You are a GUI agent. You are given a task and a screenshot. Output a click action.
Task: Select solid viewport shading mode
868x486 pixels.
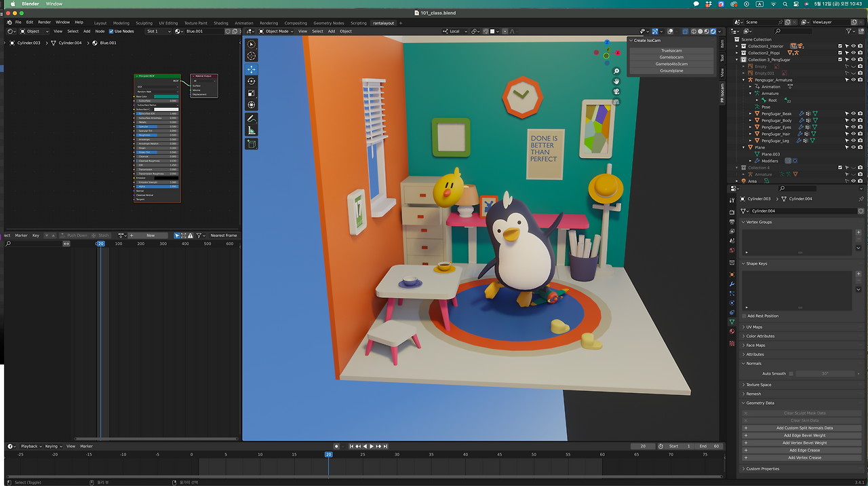699,31
